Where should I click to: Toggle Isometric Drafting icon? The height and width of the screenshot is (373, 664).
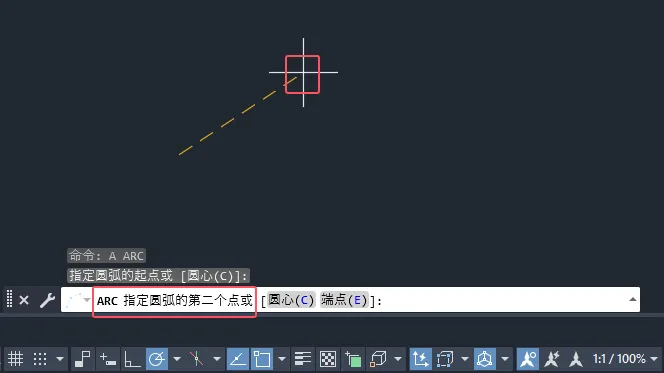(197, 359)
